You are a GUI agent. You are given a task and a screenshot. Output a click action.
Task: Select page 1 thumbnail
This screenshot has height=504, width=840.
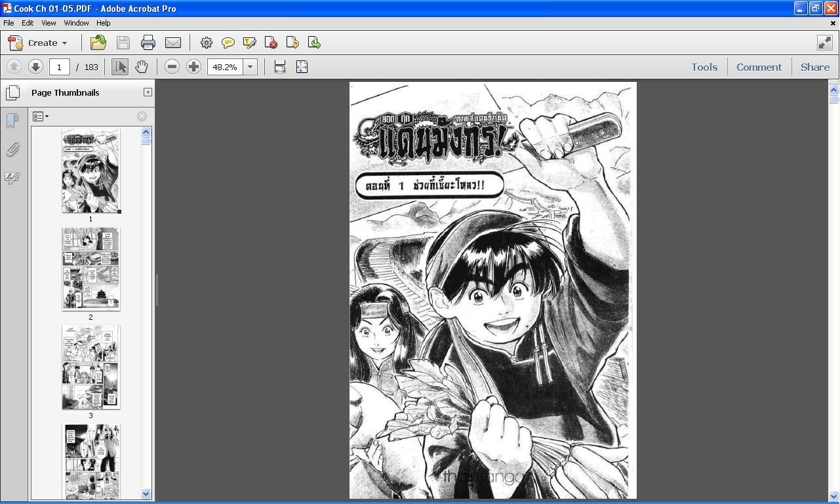point(90,170)
